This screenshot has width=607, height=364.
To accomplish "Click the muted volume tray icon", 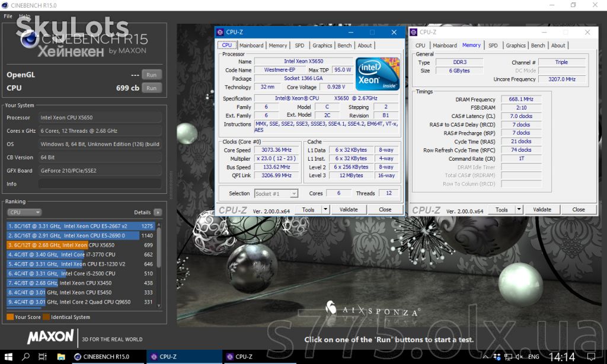I will 519,357.
